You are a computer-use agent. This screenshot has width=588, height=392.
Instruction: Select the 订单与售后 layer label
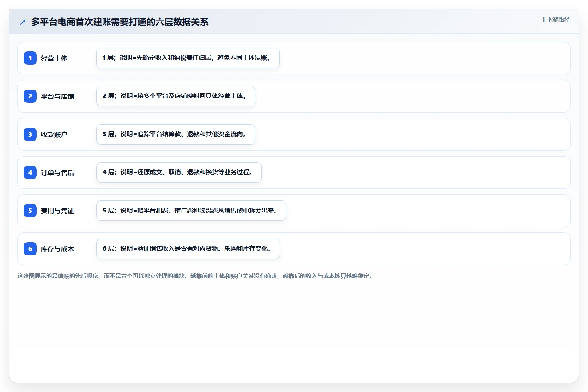tap(57, 172)
